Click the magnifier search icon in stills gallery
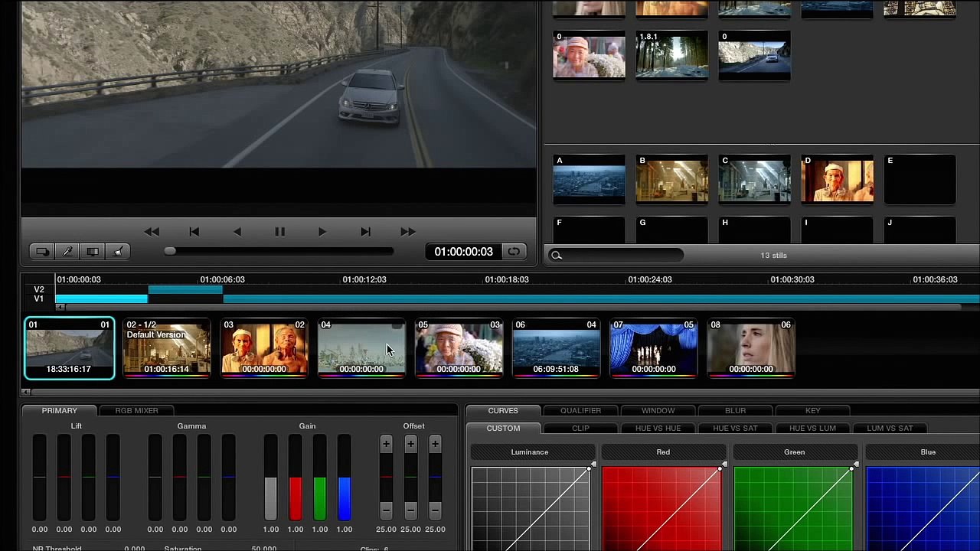The height and width of the screenshot is (551, 980). coord(557,256)
